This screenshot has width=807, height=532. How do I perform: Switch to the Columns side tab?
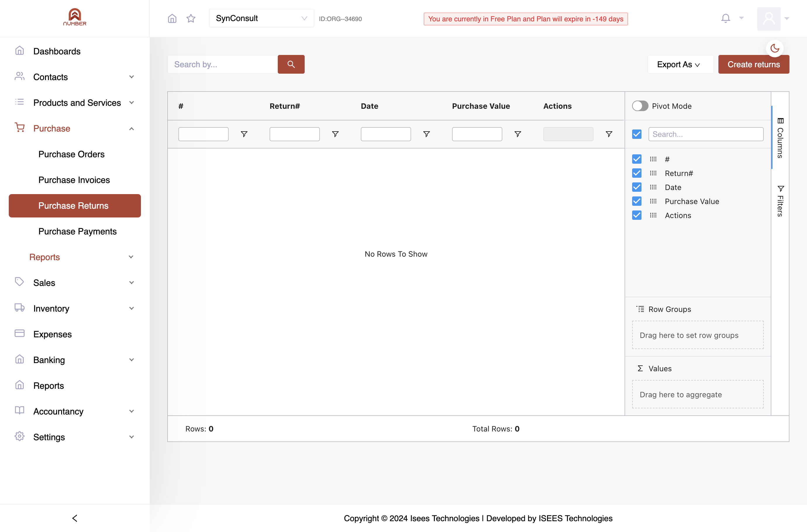pyautogui.click(x=780, y=137)
